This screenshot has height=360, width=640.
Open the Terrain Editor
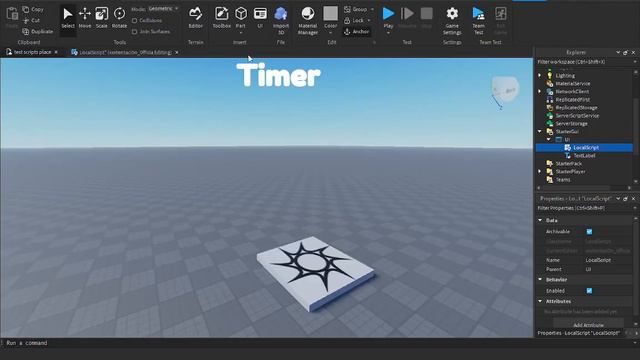coord(196,18)
